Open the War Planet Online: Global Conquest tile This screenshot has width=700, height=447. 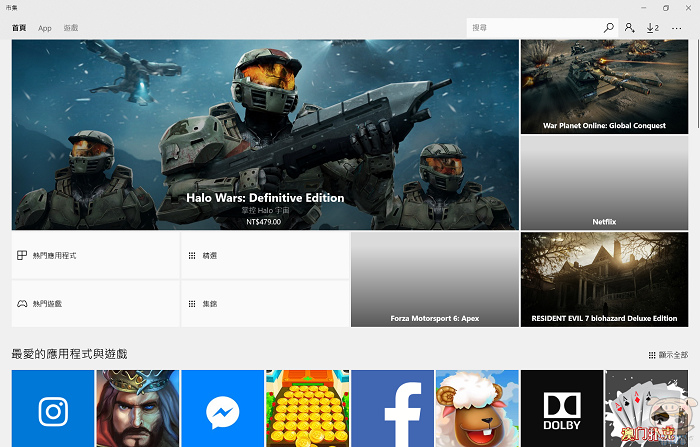click(604, 87)
